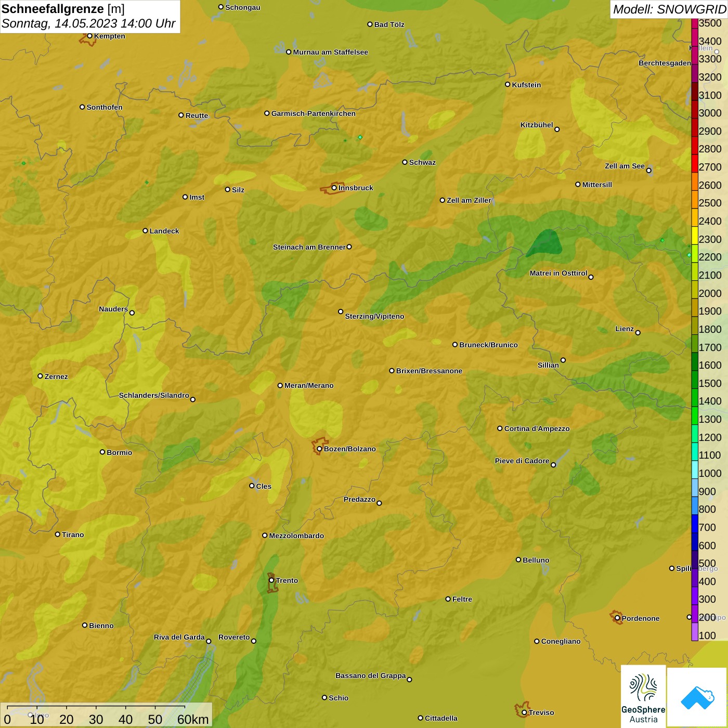Click the 'Mezzolombardo' label
This screenshot has height=728, width=728.
pos(297,536)
